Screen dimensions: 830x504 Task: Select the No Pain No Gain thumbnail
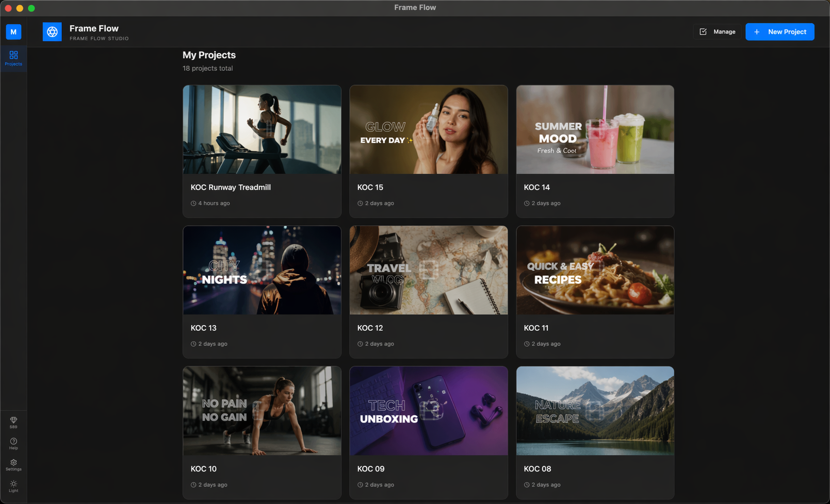(x=262, y=411)
